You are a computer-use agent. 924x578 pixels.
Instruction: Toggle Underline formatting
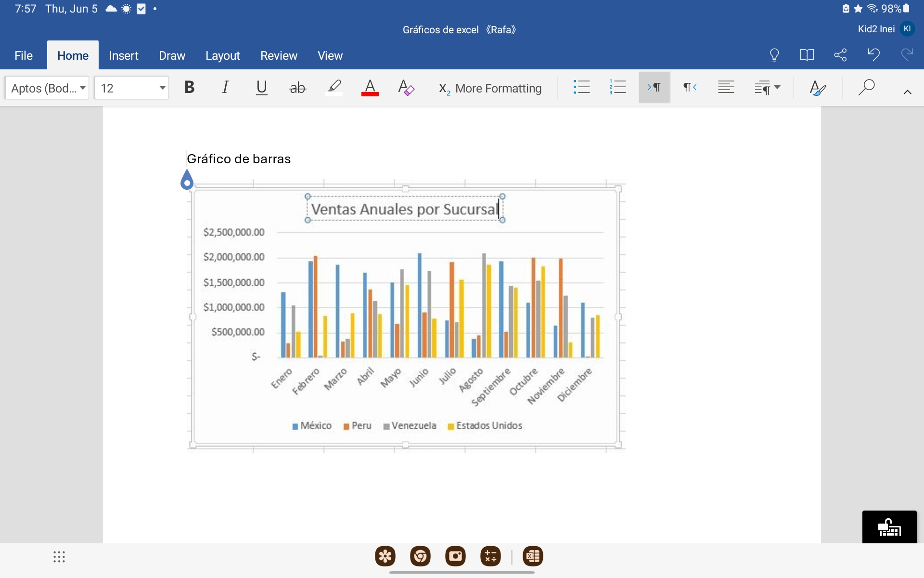pos(261,88)
